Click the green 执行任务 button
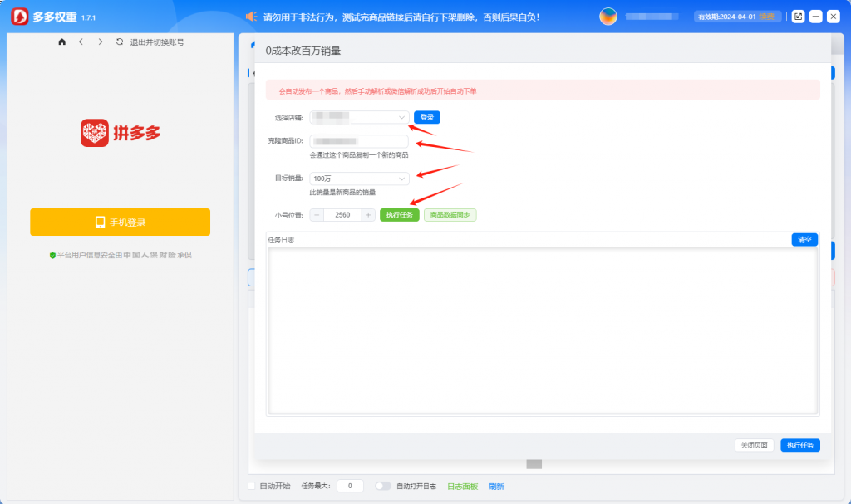 [x=400, y=215]
